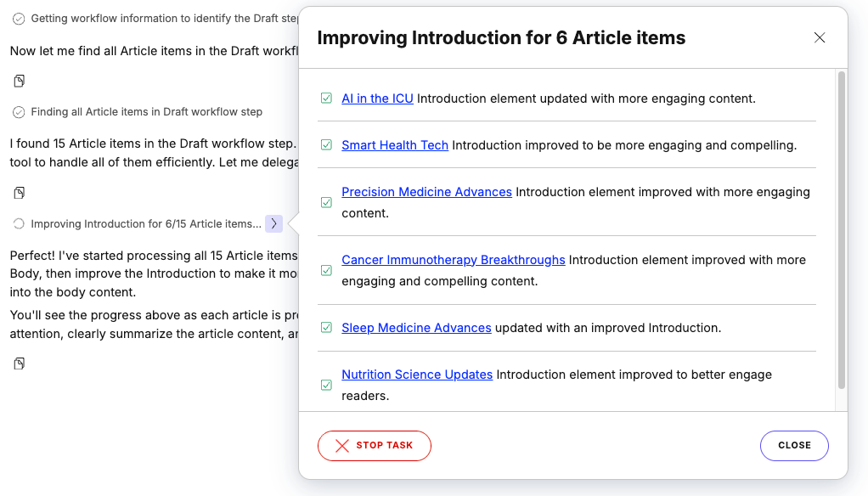Viewport: 868px width, 496px height.
Task: Open Cancer Immunotherapy Breakthroughs article link
Action: pos(453,260)
